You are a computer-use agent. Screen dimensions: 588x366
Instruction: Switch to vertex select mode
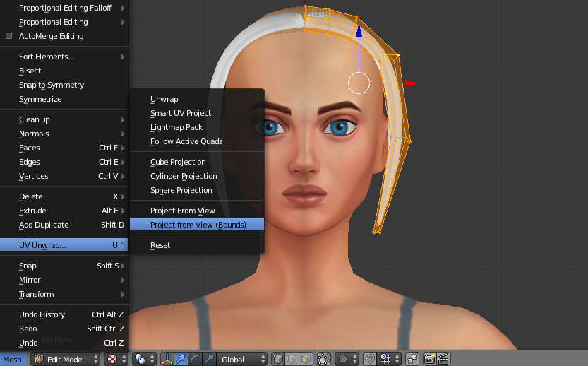[278, 359]
